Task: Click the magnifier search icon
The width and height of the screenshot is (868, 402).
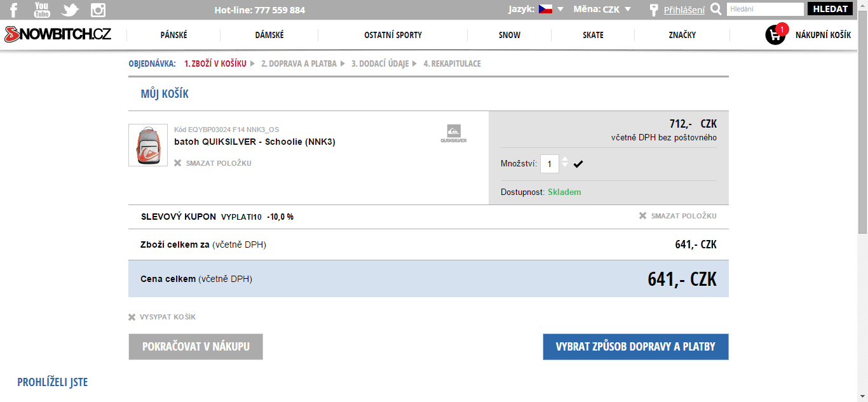Action: pyautogui.click(x=716, y=10)
